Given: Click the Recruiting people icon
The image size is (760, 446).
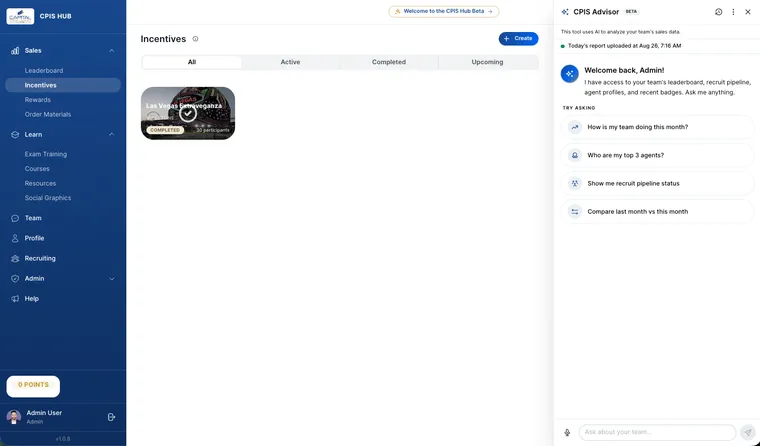Looking at the screenshot, I should [15, 258].
